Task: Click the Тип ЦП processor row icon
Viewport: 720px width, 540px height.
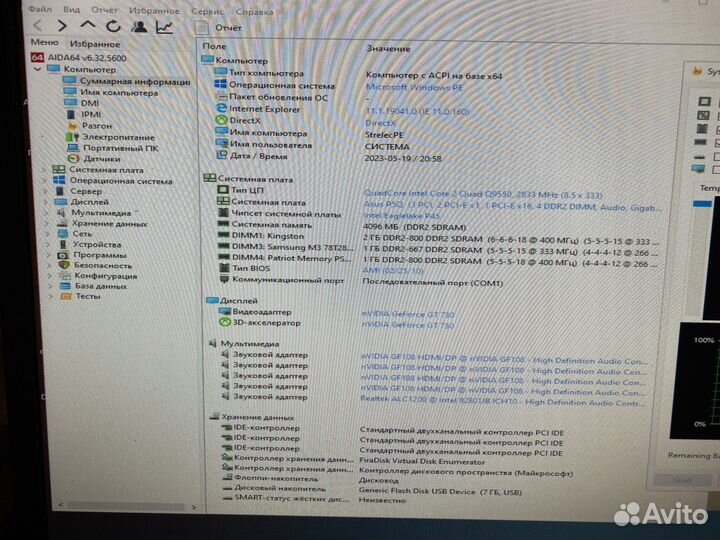Action: pos(223,189)
